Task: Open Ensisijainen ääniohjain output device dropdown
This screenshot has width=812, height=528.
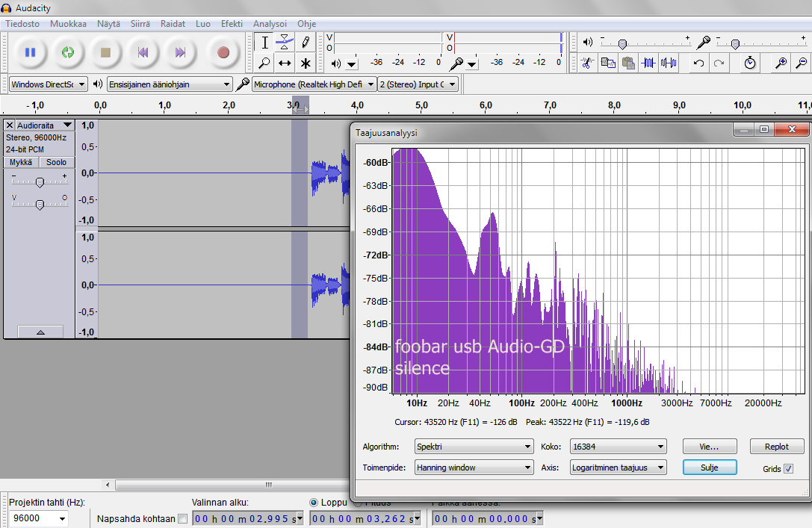Action: coord(170,84)
